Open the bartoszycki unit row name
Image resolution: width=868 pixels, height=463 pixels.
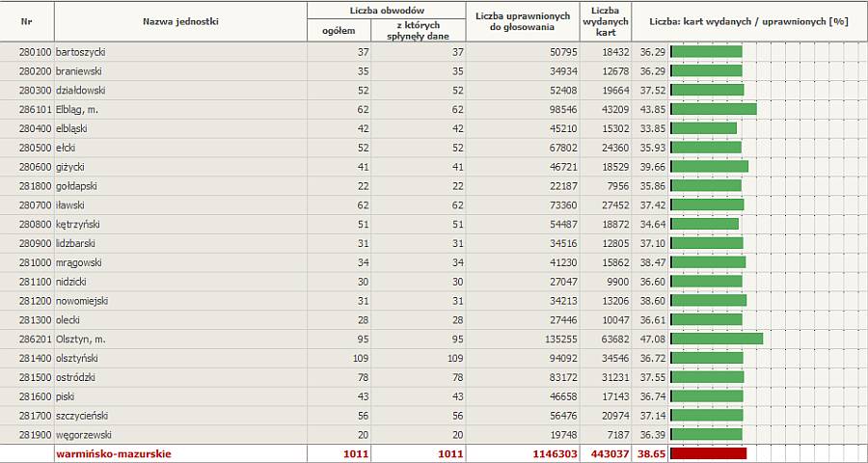(x=80, y=52)
